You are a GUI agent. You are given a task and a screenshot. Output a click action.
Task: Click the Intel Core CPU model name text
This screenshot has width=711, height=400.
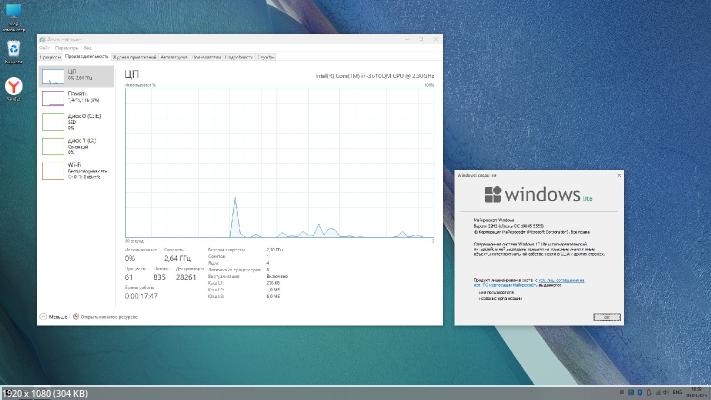click(x=375, y=76)
